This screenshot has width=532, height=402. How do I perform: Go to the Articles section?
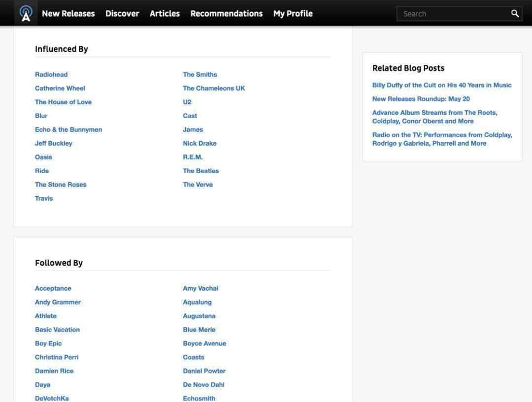(x=165, y=14)
